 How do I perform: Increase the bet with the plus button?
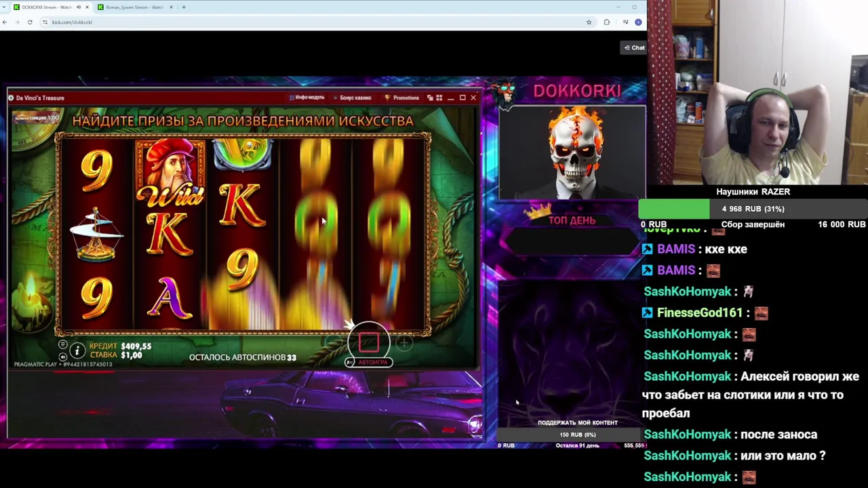pyautogui.click(x=404, y=344)
